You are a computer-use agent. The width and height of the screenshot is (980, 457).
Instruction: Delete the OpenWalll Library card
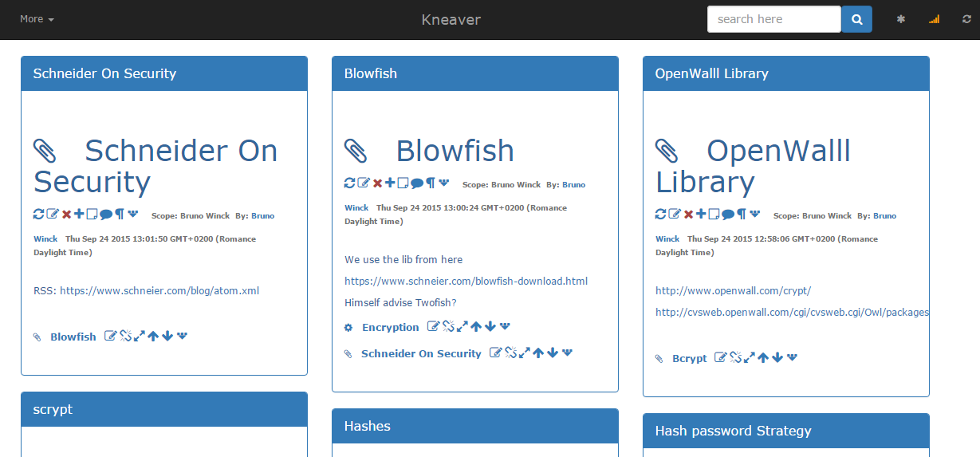[689, 214]
